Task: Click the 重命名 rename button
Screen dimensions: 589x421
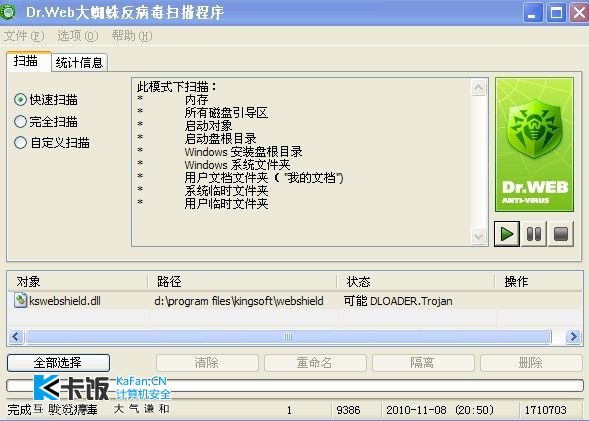Action: pos(315,363)
